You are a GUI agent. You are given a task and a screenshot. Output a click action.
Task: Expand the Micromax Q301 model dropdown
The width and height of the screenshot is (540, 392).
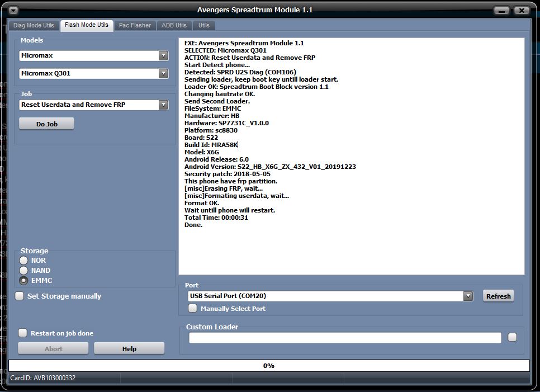[163, 73]
